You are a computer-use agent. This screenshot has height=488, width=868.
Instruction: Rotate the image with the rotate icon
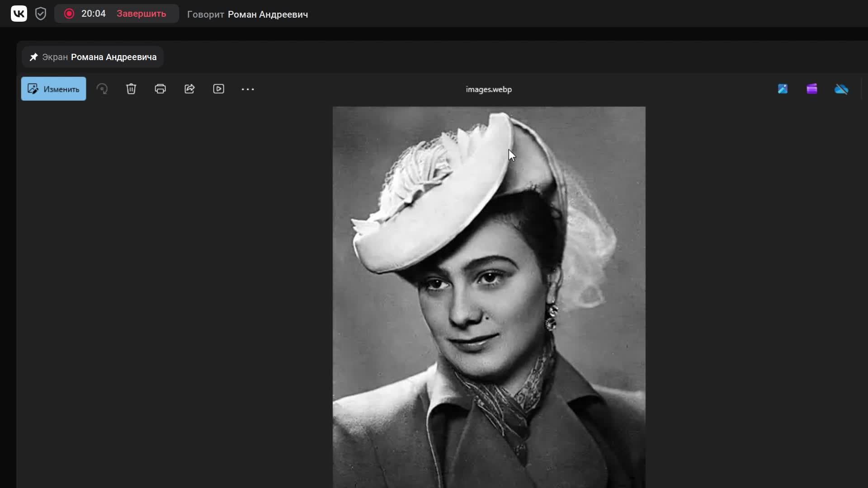[x=102, y=89]
